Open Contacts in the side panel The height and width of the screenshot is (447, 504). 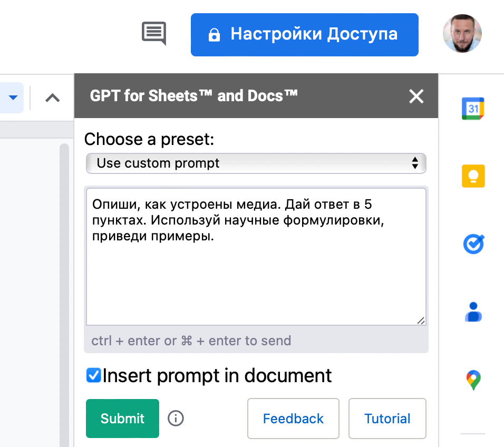click(x=473, y=312)
